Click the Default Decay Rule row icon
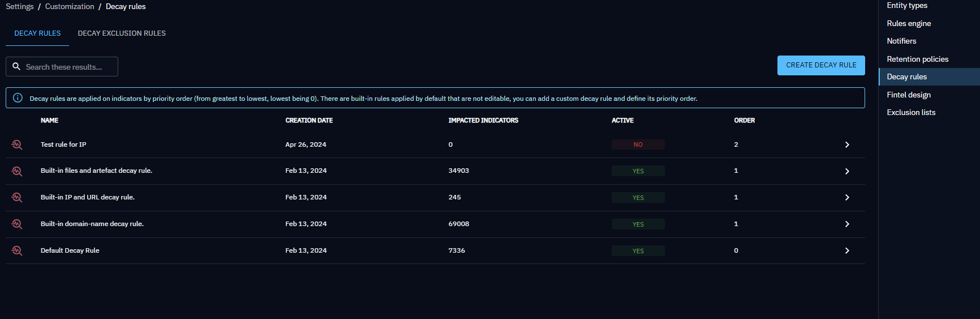 [x=17, y=250]
